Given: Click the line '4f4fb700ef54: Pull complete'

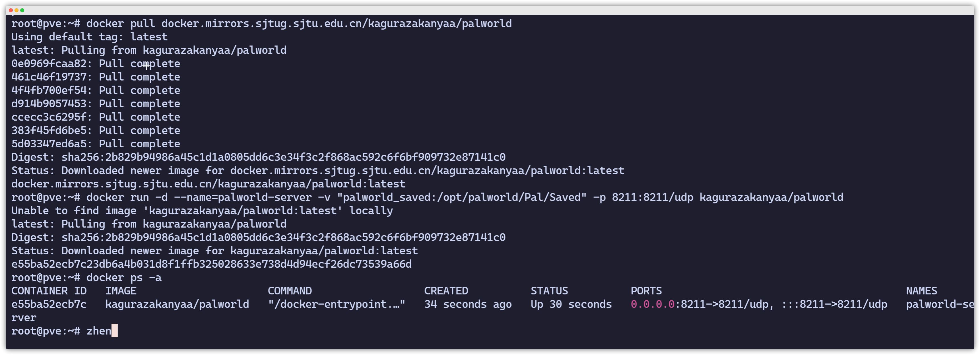Looking at the screenshot, I should 96,90.
